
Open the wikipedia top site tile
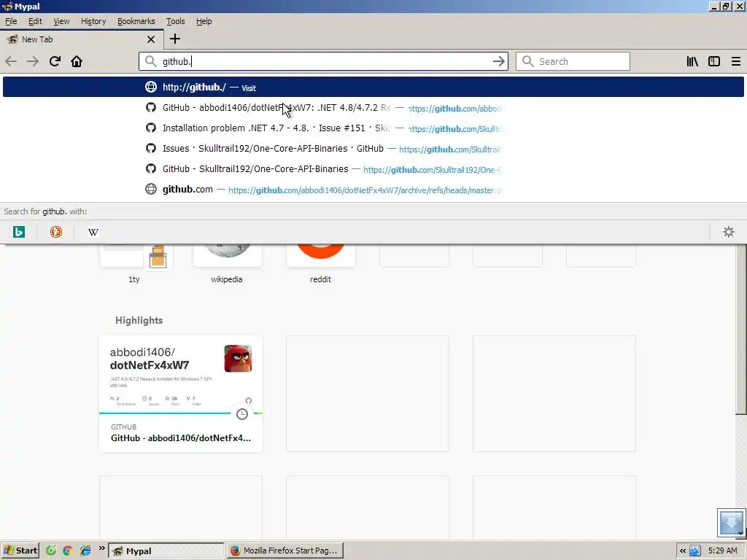pyautogui.click(x=228, y=264)
